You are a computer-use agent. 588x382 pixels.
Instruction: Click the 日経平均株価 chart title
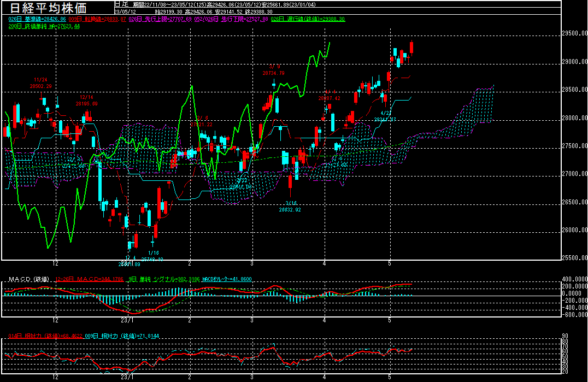pyautogui.click(x=48, y=8)
